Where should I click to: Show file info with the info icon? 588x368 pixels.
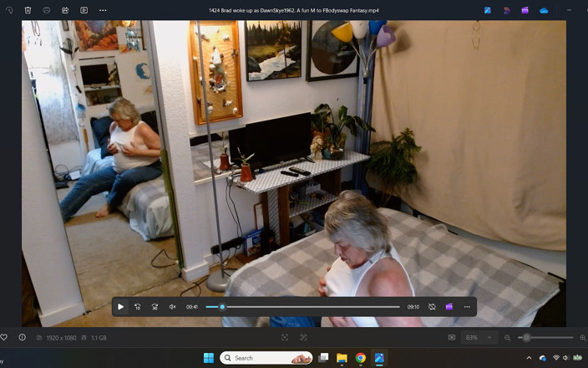[x=23, y=337]
